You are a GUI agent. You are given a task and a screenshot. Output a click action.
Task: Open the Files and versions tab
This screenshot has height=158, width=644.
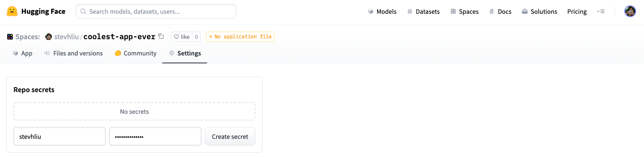coord(74,53)
